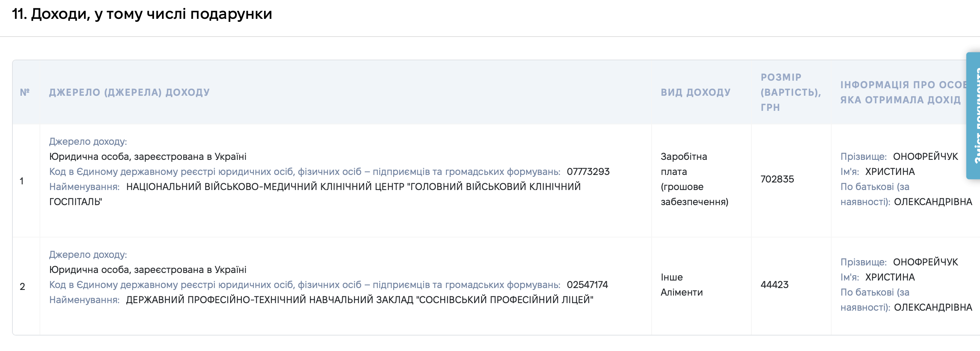Click column header "ВИД ДОХОДУ"
This screenshot has height=351, width=980.
[x=696, y=92]
